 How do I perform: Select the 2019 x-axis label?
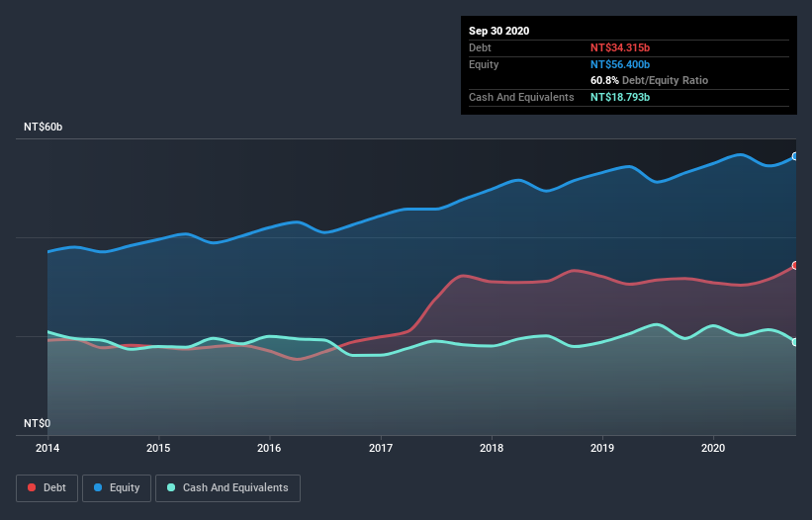602,448
